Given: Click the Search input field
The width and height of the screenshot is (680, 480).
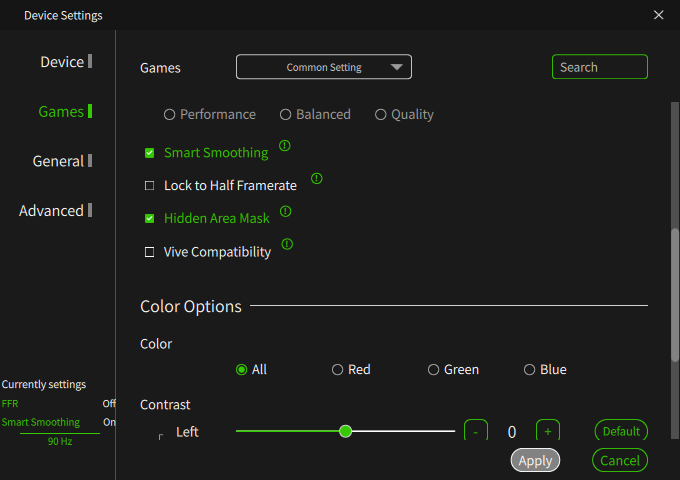Looking at the screenshot, I should [600, 67].
